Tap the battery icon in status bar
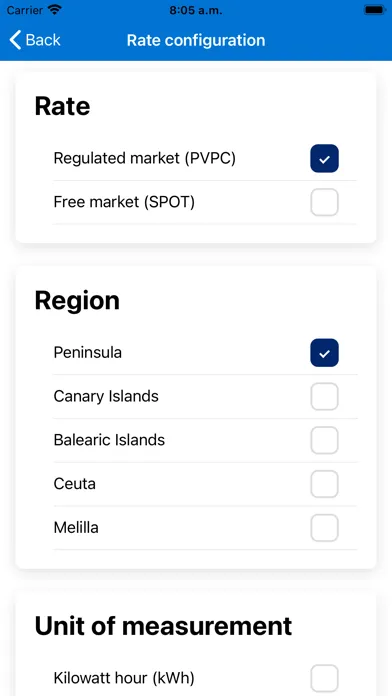392x696 pixels. coord(374,10)
